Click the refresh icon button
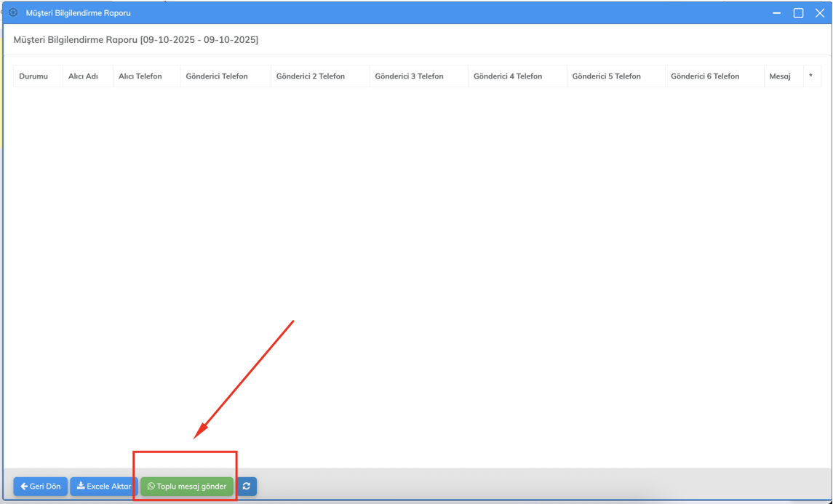 click(247, 487)
